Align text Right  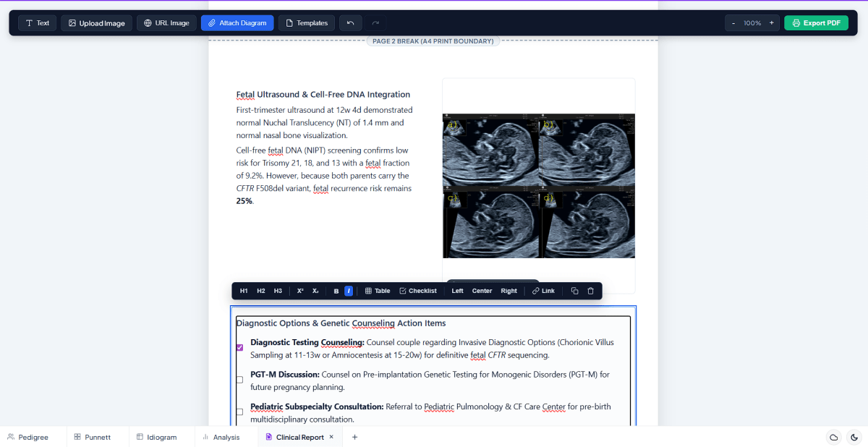click(509, 291)
